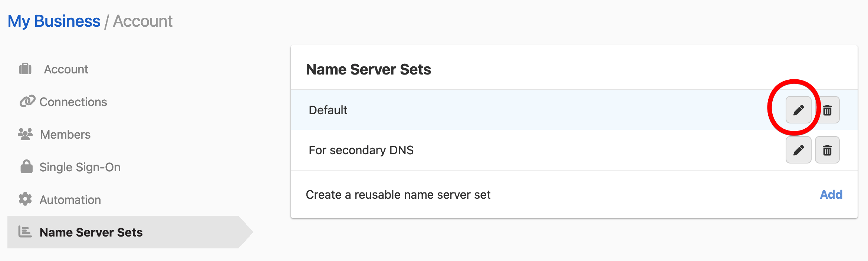
Task: Click Add to create a name server set
Action: point(831,195)
